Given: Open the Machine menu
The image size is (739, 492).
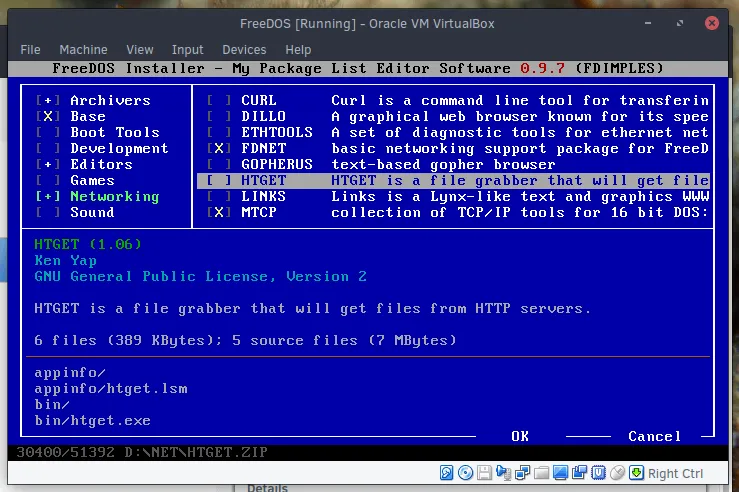Looking at the screenshot, I should (83, 49).
